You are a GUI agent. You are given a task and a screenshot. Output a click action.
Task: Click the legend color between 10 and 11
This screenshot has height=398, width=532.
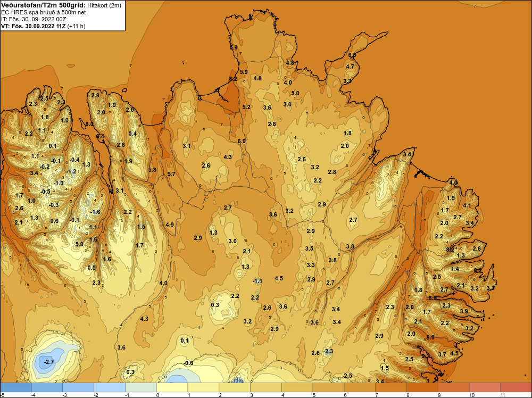[485, 387]
